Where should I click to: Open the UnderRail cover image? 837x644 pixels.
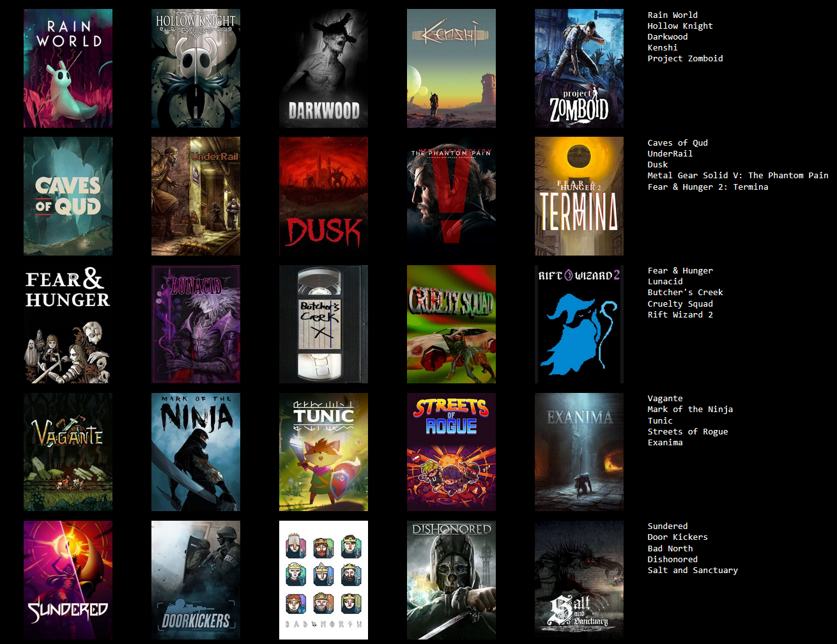point(196,196)
